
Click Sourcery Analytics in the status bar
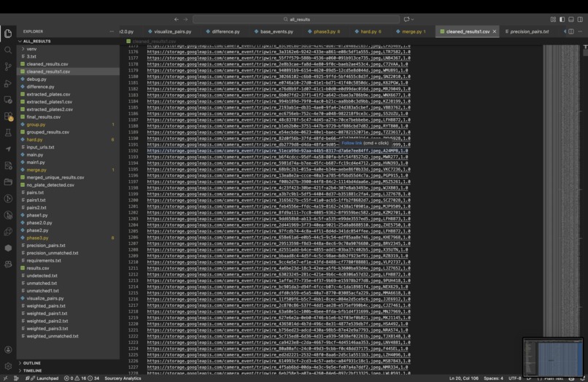click(x=123, y=378)
